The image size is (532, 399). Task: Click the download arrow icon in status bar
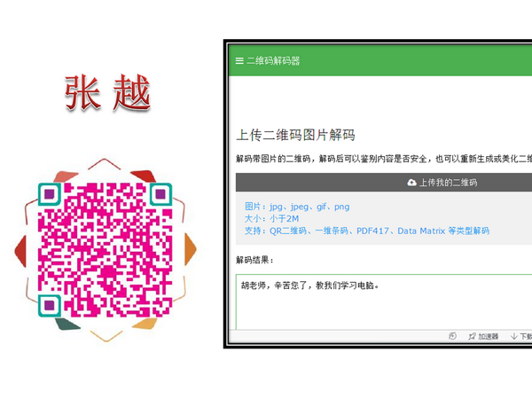[x=514, y=336]
